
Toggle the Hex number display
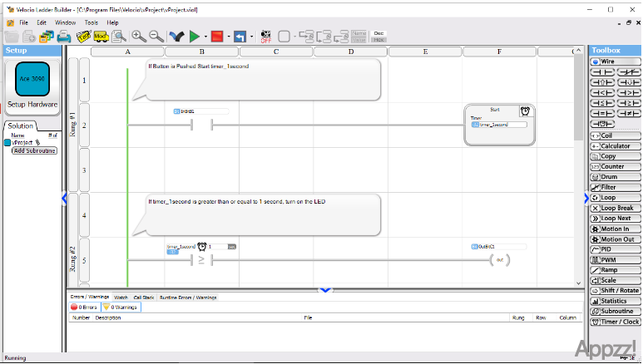click(x=378, y=40)
